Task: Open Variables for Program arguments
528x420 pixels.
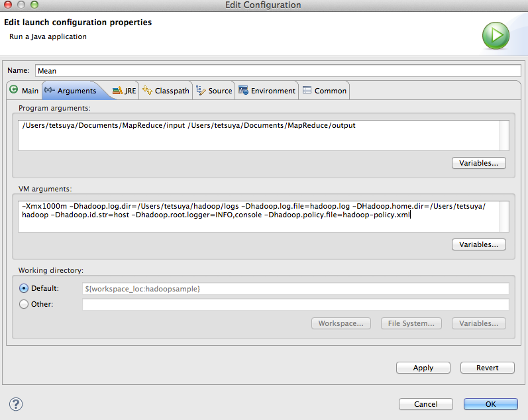Action: click(x=478, y=163)
